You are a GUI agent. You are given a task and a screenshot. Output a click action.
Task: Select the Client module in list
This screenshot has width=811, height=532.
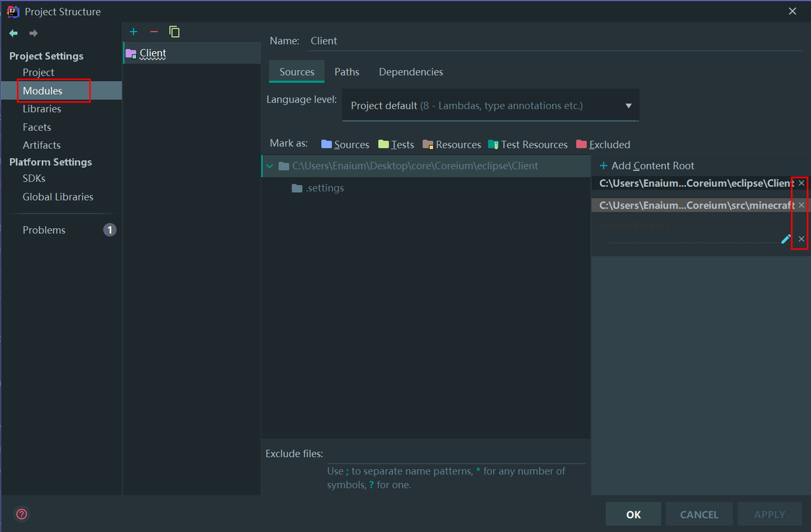192,53
